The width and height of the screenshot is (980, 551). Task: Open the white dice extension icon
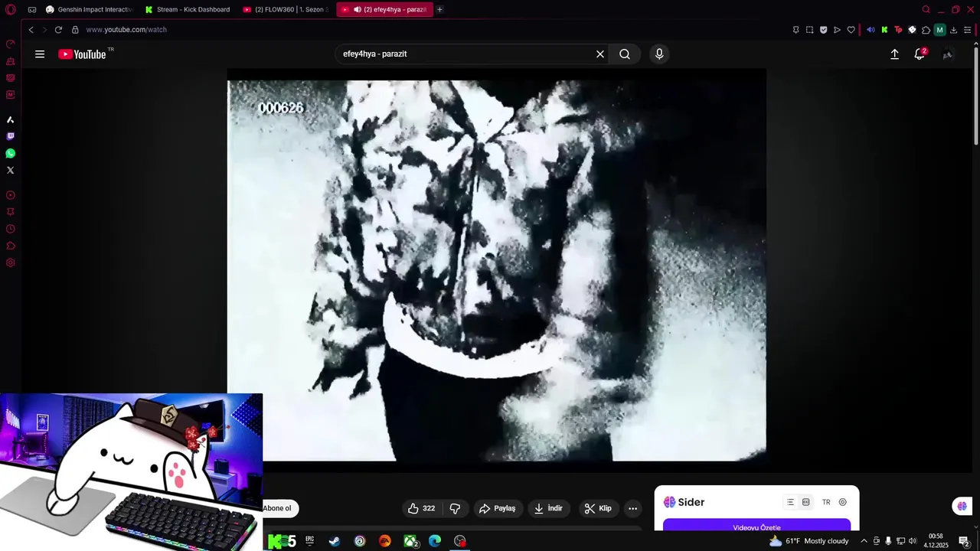(x=912, y=30)
